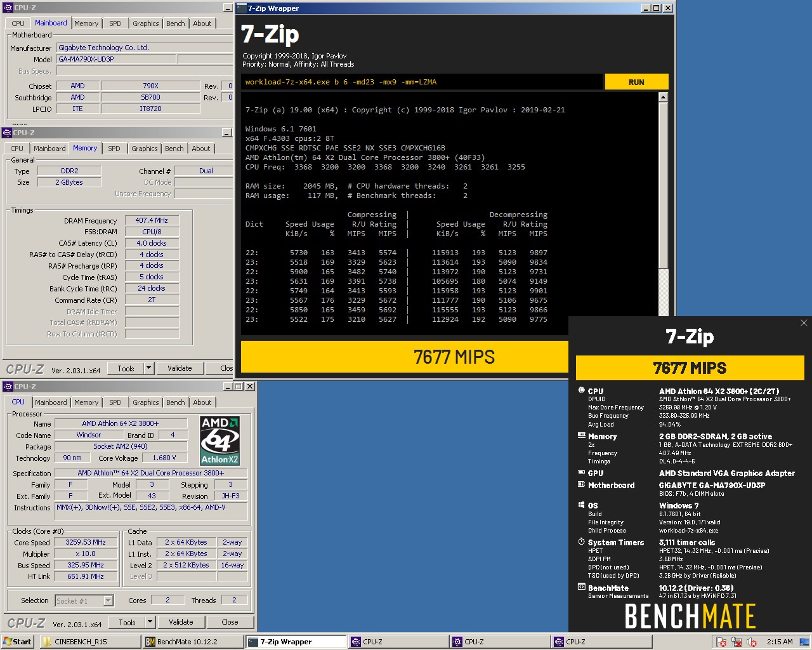The image size is (812, 650).
Task: Click the CPU section icon in BenchMate panel
Action: pos(581,390)
